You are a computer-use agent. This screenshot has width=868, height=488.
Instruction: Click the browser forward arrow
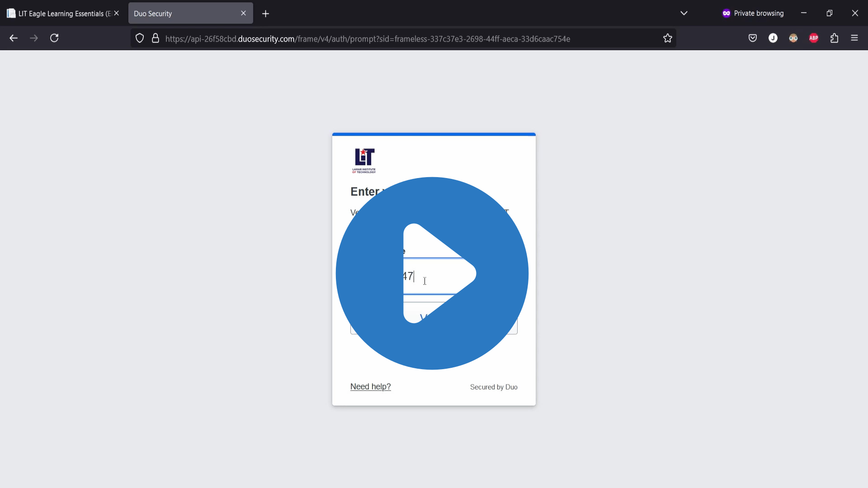[x=34, y=38]
